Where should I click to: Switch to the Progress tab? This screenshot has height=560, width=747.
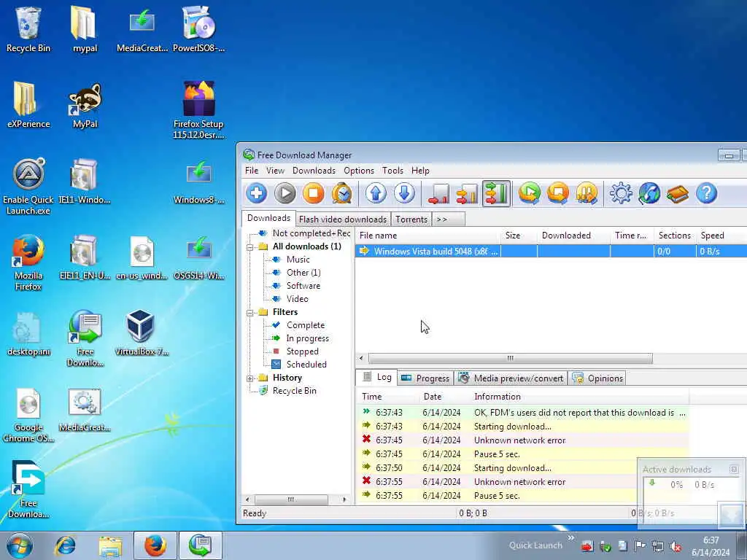(x=425, y=378)
